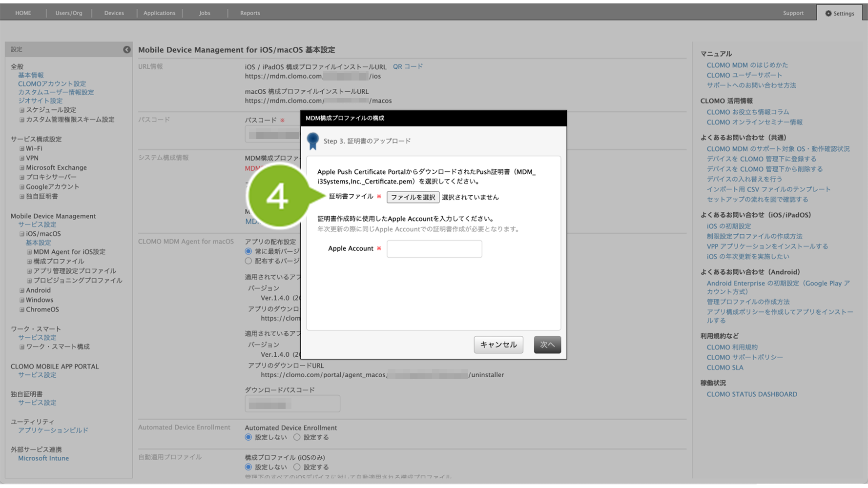Select 設定する for Automated Device Enrollment
Screen dimensions: 868x488
pyautogui.click(x=297, y=437)
